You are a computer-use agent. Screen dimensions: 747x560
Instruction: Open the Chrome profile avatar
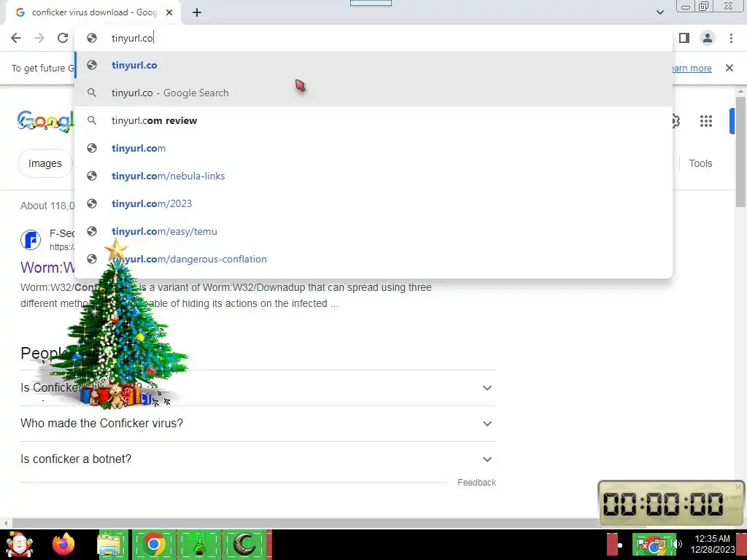coord(708,38)
